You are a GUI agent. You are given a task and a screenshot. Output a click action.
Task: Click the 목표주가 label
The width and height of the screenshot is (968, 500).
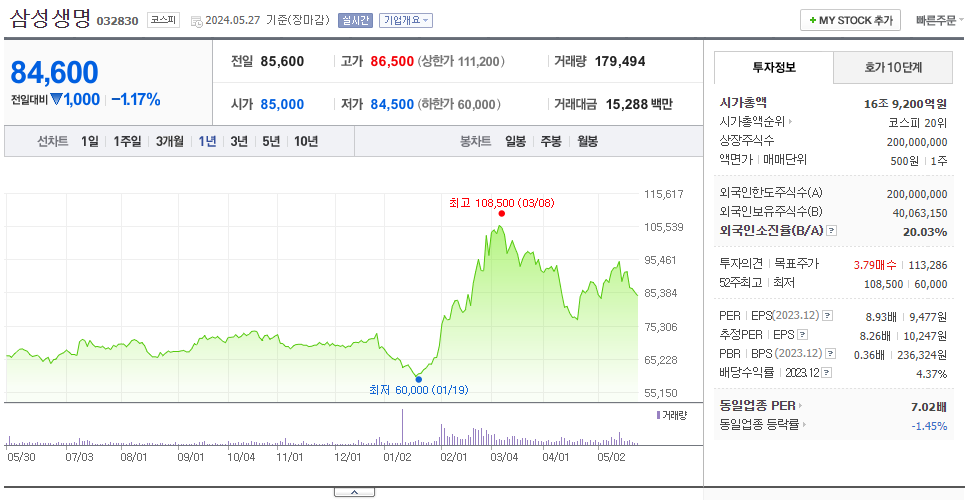(x=796, y=264)
